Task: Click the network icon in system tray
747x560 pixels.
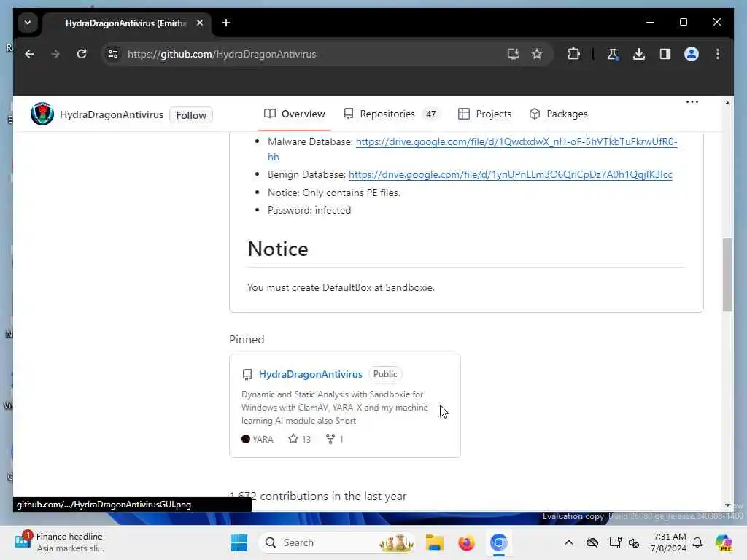Action: coord(615,542)
